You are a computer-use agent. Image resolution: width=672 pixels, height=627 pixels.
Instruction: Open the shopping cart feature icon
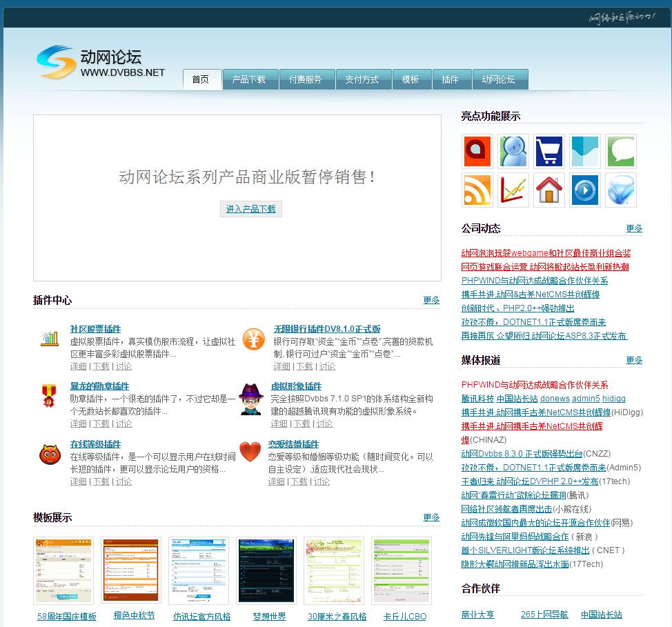549,151
